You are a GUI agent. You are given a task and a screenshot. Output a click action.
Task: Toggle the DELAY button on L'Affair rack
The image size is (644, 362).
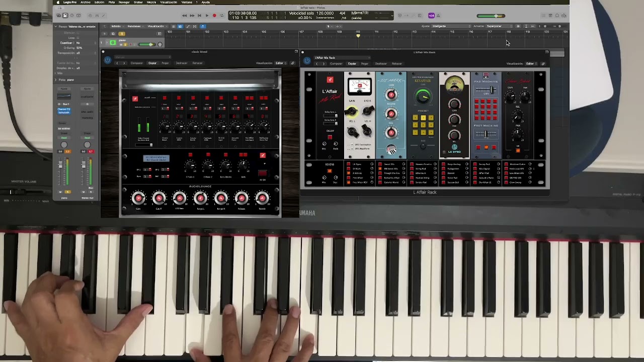[330, 137]
